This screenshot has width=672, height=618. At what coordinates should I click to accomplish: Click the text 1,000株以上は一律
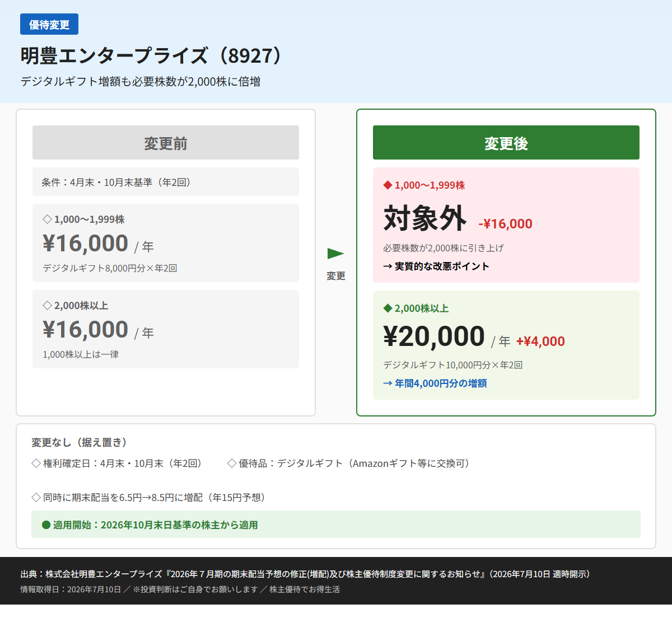point(81,354)
